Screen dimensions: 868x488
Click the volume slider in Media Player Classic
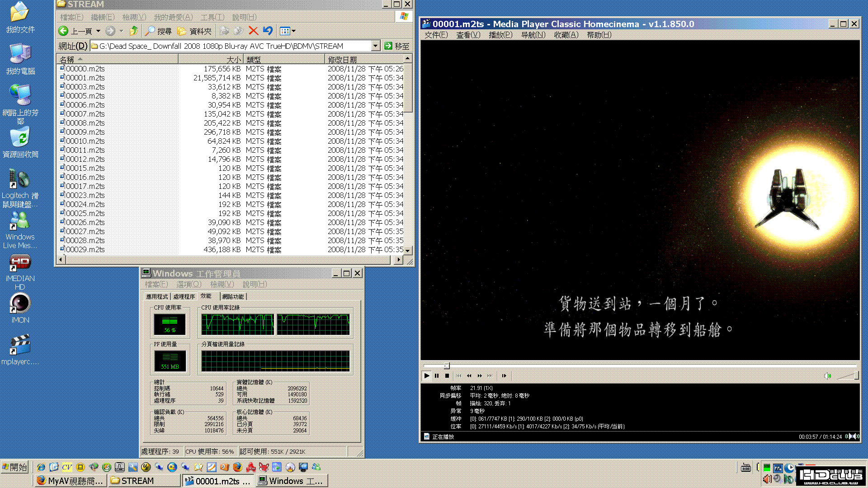tap(847, 375)
